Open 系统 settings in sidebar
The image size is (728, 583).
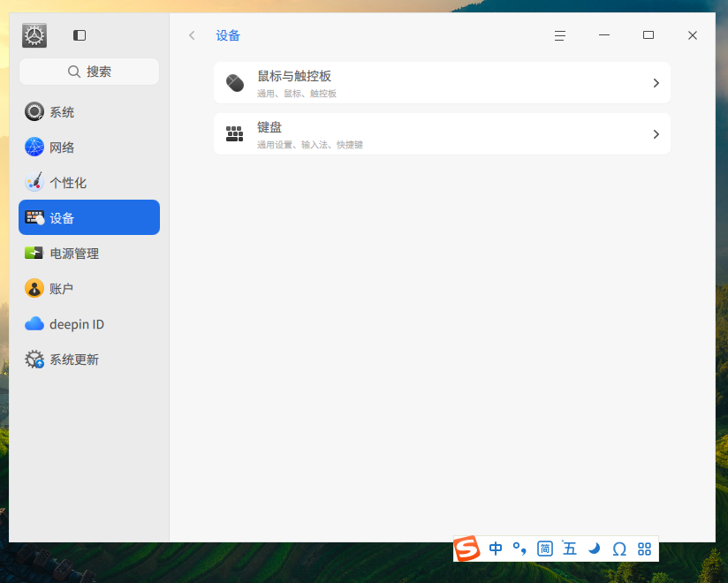pyautogui.click(x=89, y=112)
